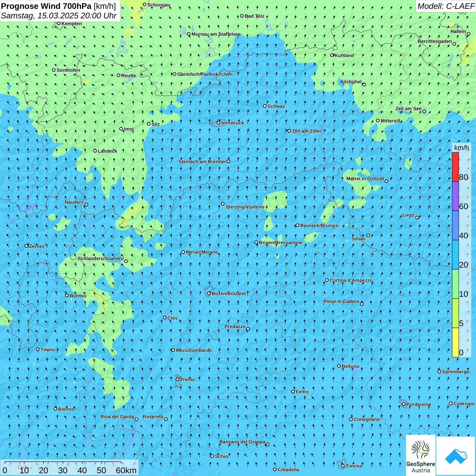Click the Feltre city label

(x=302, y=392)
